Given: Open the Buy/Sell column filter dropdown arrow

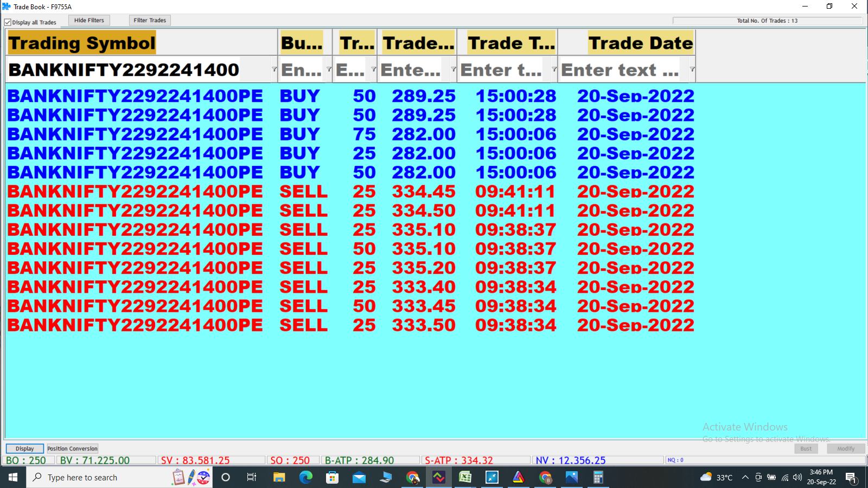Looking at the screenshot, I should [x=329, y=69].
